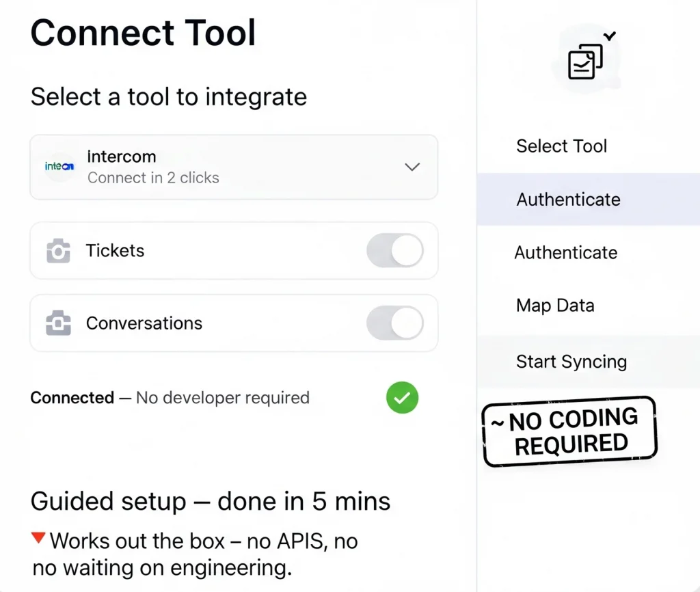Click the Connect Tool page title
Screen dimensions: 700x592
[143, 33]
